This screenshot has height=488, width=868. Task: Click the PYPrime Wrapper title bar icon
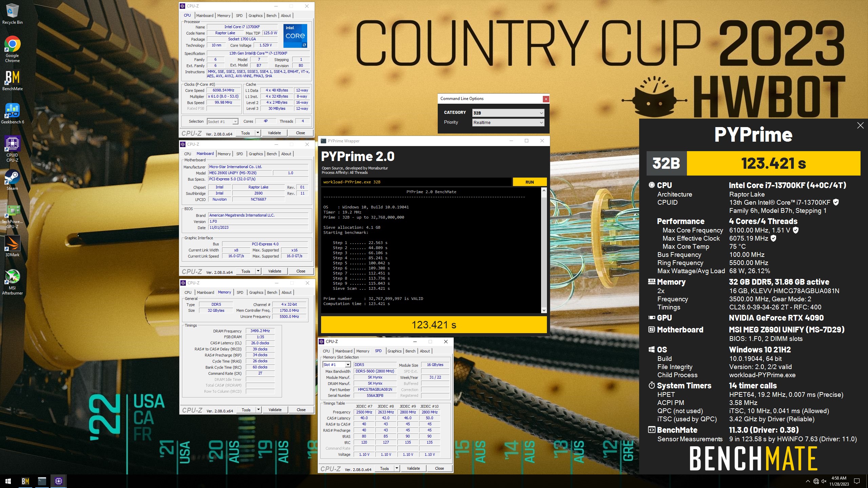(x=323, y=141)
